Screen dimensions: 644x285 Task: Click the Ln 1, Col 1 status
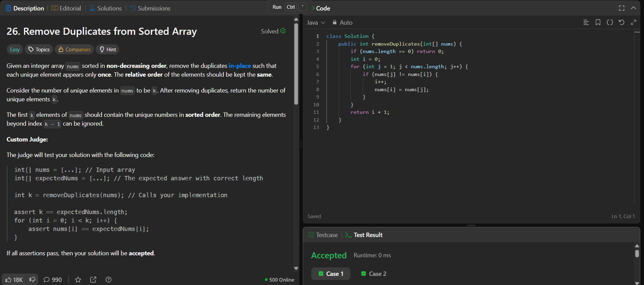(x=623, y=216)
